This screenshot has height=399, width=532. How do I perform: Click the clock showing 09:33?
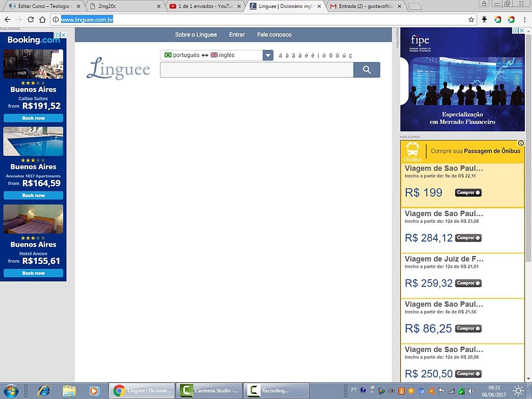coord(494,387)
